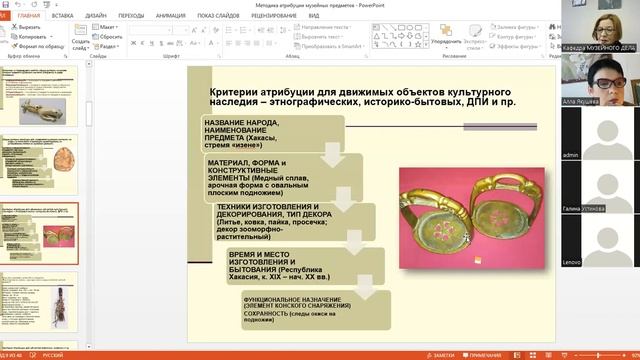Image resolution: width=640 pixels, height=360 pixels.
Task: Insert text box from shapes gallery
Action: point(376,27)
